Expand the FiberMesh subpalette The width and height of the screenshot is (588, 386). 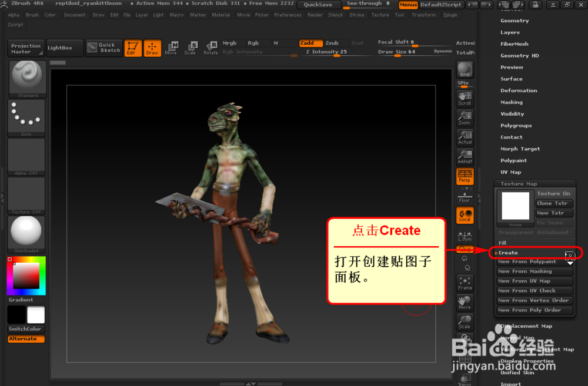point(514,44)
